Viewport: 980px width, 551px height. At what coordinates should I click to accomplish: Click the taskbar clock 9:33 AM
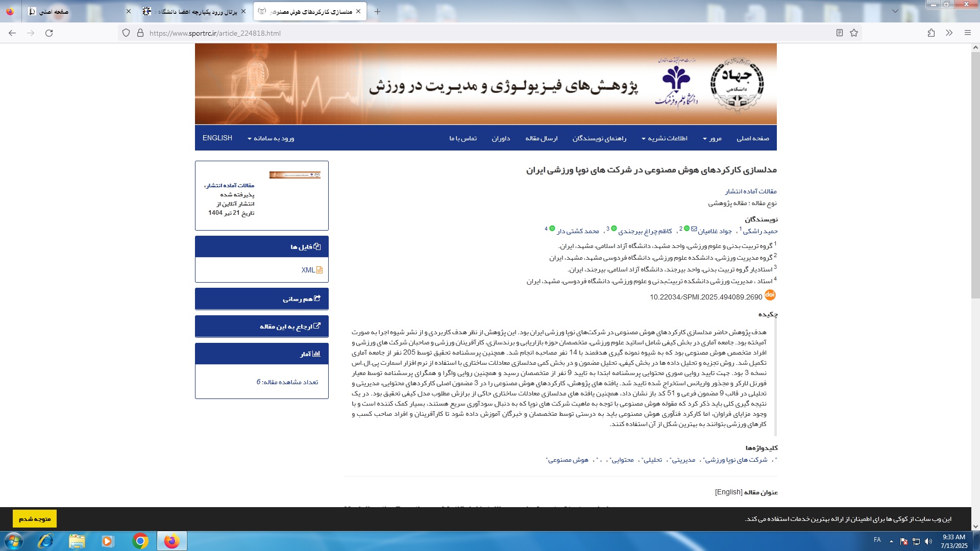[954, 537]
